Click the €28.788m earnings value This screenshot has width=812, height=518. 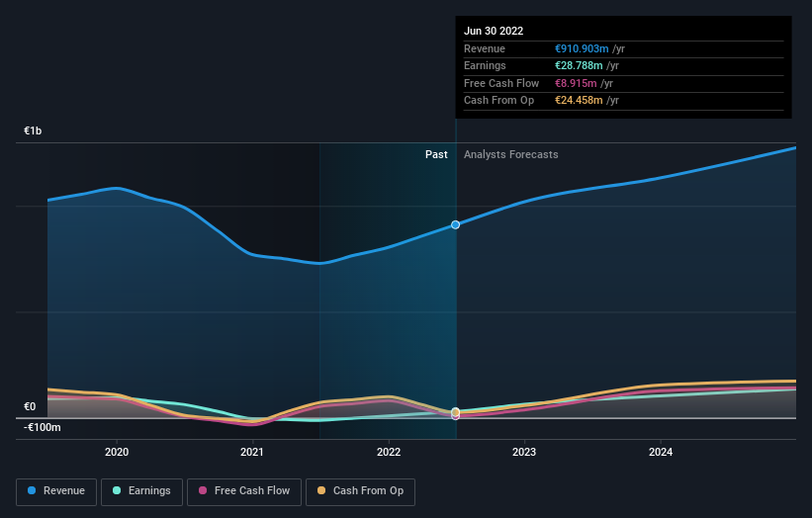579,65
